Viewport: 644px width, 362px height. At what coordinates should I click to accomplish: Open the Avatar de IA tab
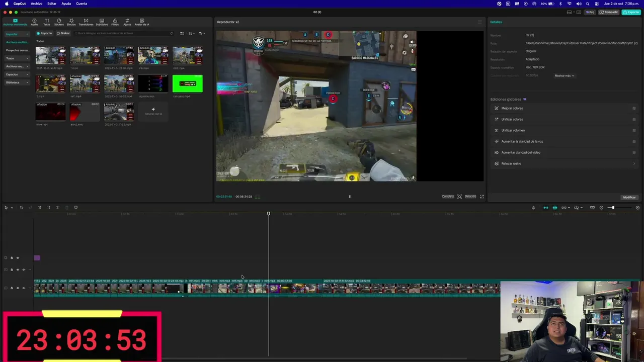(142, 22)
